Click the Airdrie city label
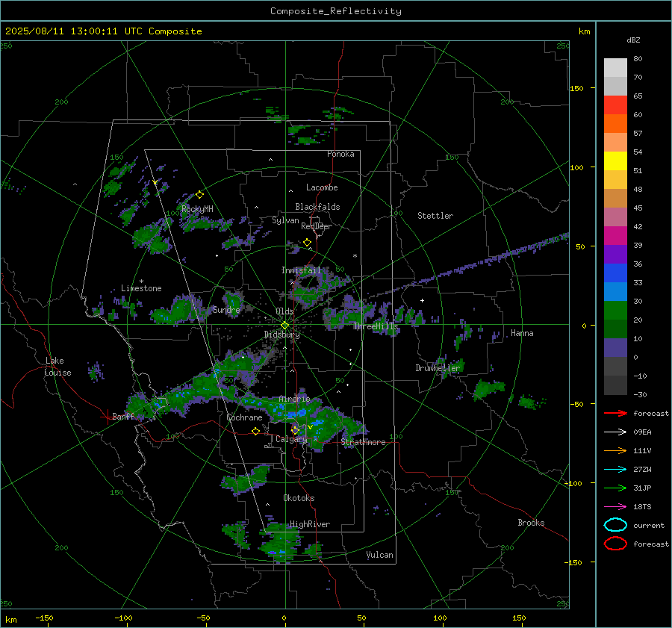 point(294,399)
